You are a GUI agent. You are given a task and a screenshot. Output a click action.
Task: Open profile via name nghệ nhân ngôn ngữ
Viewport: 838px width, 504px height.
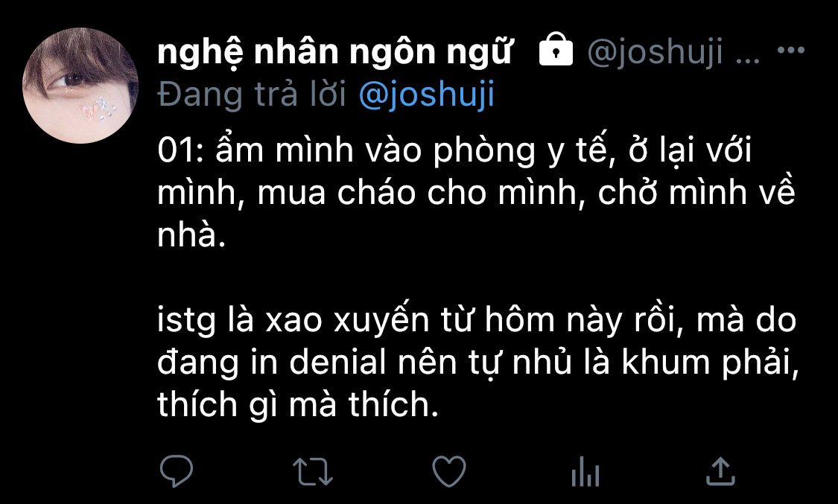click(x=334, y=52)
